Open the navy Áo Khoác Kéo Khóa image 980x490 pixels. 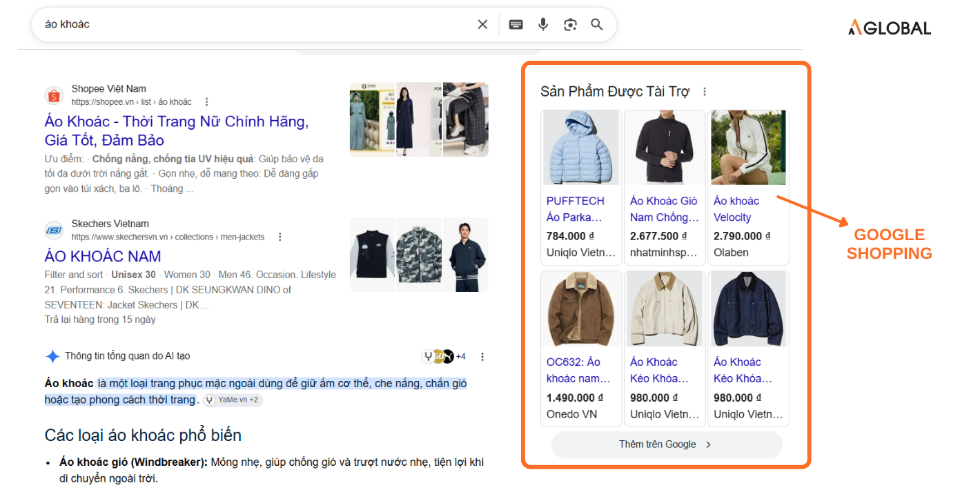tap(748, 308)
